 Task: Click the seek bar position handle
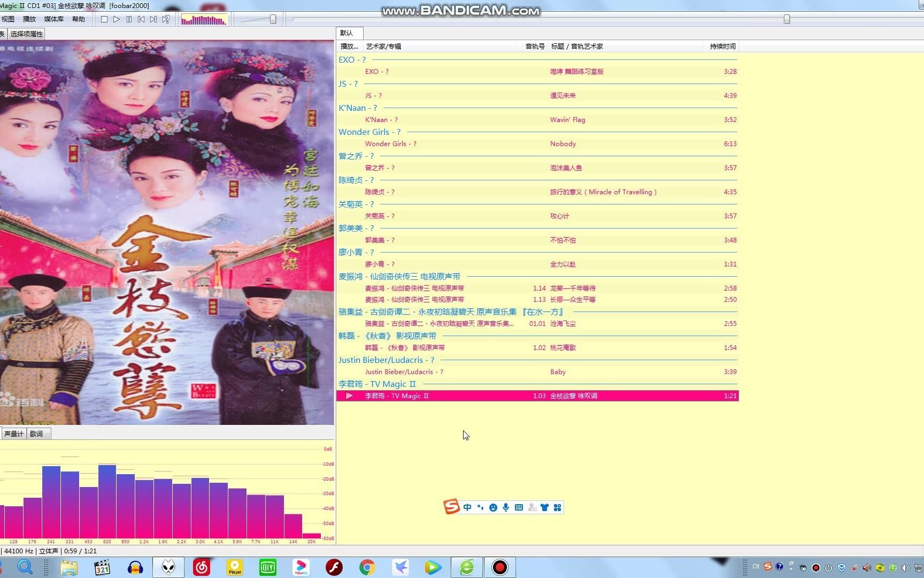pyautogui.click(x=787, y=19)
